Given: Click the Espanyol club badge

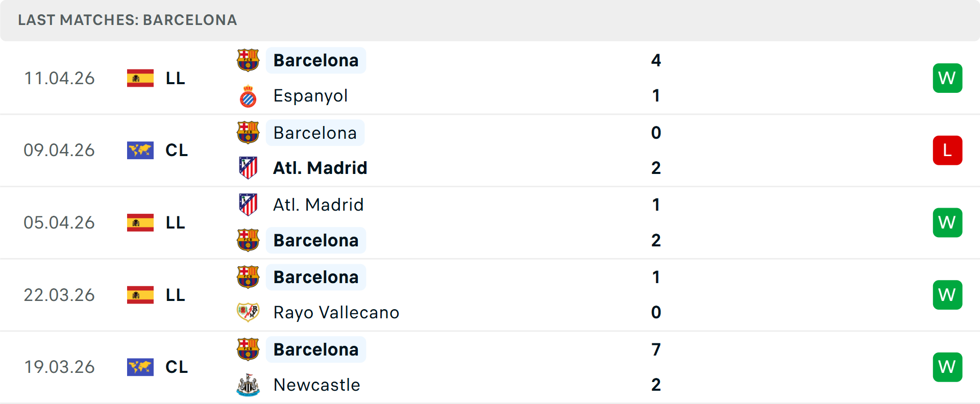Looking at the screenshot, I should (x=248, y=95).
